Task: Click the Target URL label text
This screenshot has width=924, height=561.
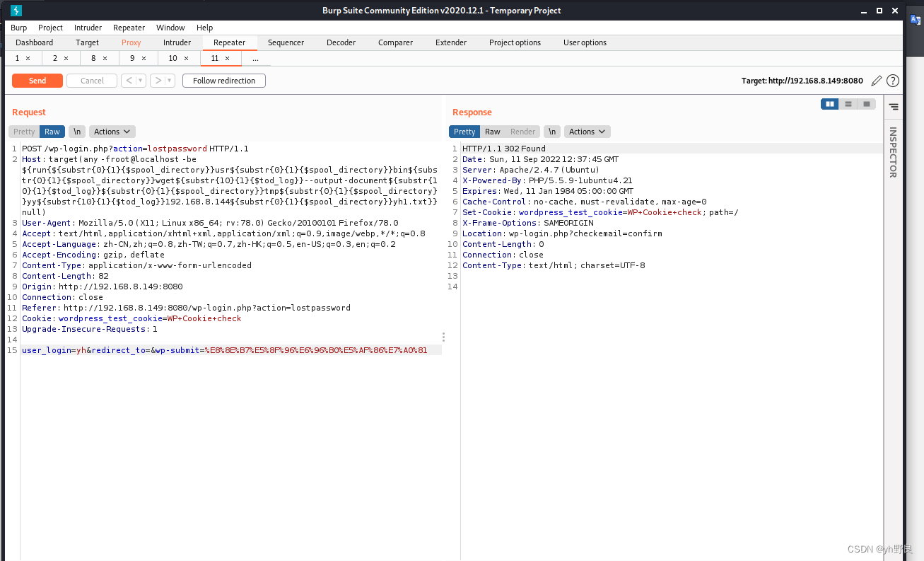Action: tap(803, 81)
